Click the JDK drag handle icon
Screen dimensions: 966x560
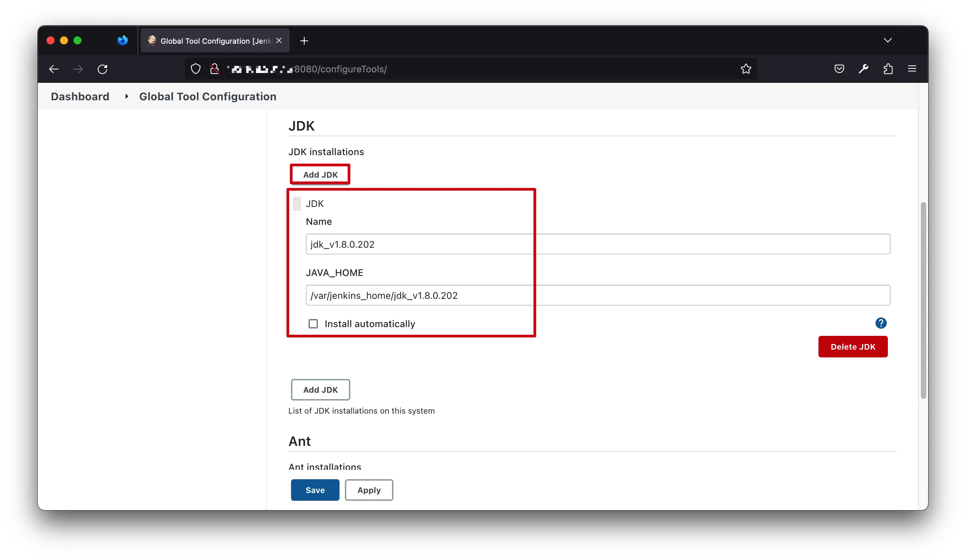(x=297, y=204)
